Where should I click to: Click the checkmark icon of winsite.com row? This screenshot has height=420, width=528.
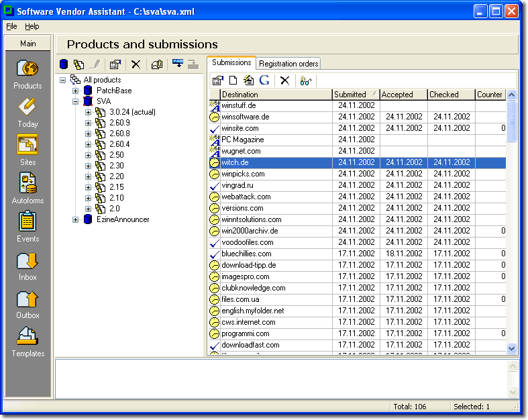coord(215,129)
